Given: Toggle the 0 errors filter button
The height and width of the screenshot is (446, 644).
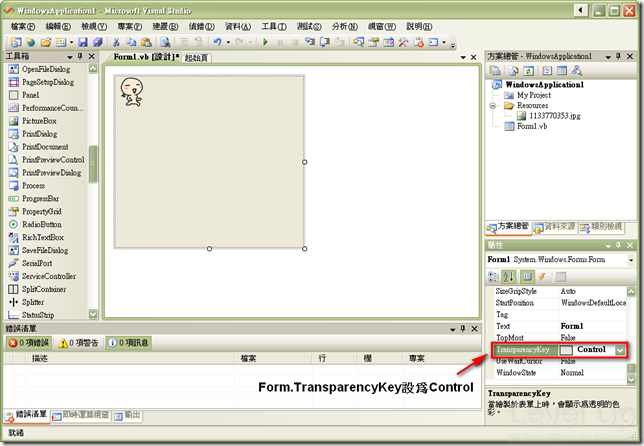Looking at the screenshot, I should [29, 343].
